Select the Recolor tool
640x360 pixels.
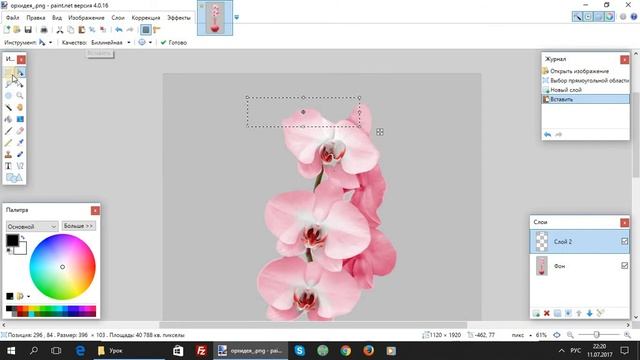[x=20, y=154]
